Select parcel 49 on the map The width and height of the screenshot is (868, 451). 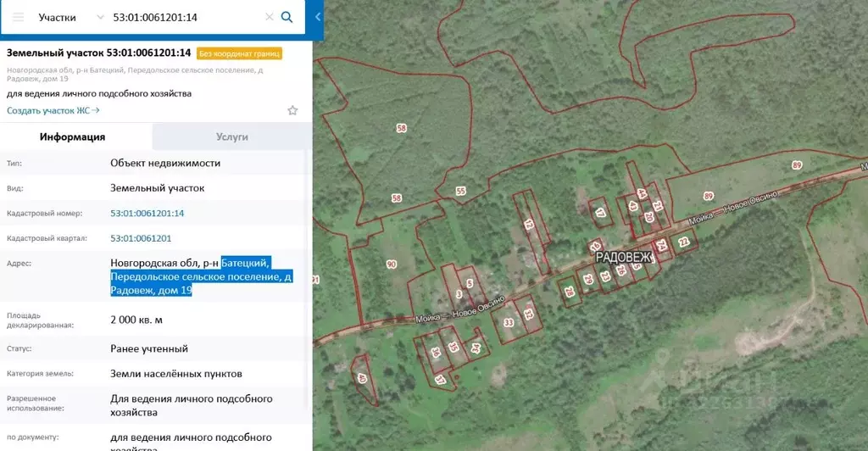pyautogui.click(x=362, y=379)
